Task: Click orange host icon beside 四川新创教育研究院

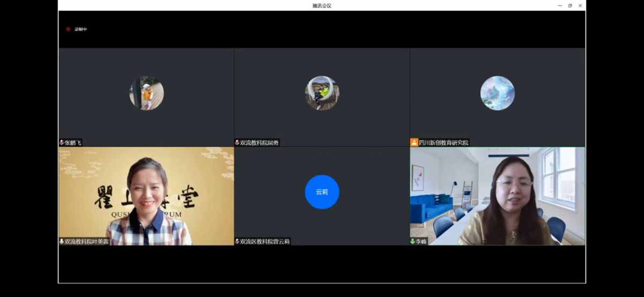Action: 414,143
